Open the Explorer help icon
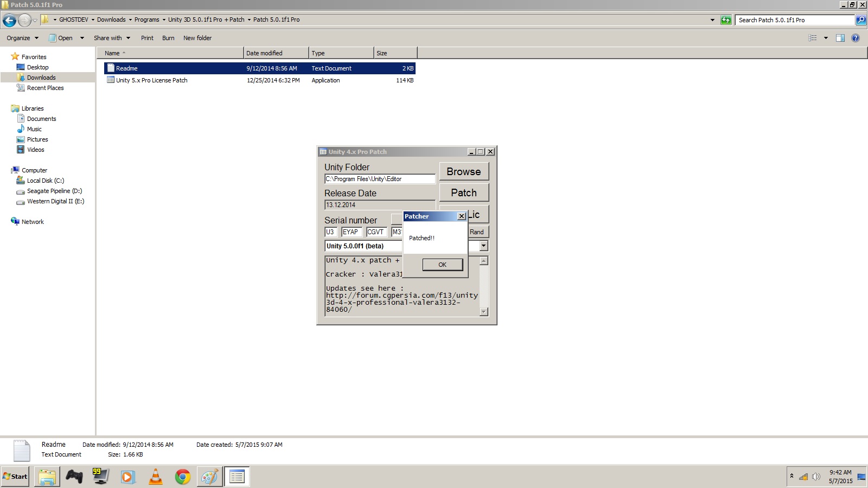868x488 pixels. 856,38
